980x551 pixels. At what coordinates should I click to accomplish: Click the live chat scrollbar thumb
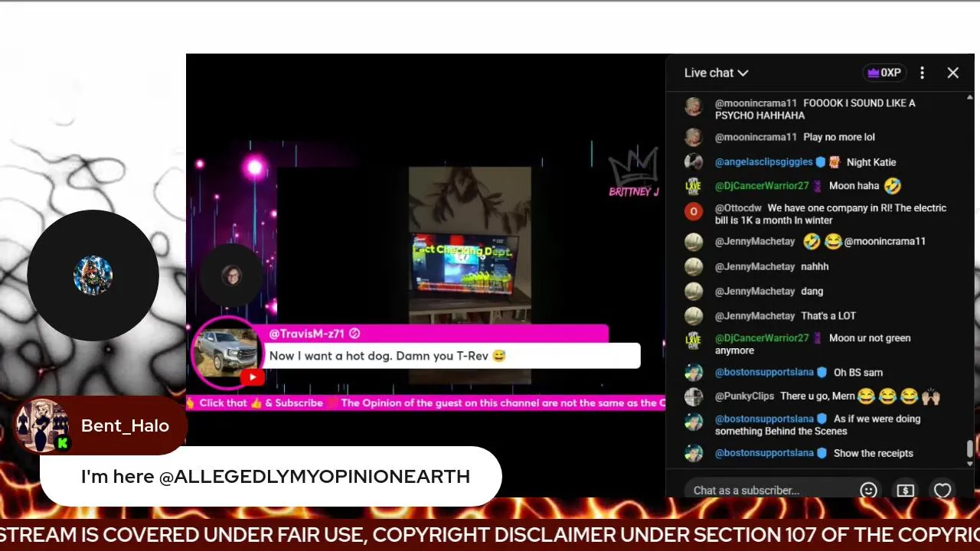coord(970,448)
